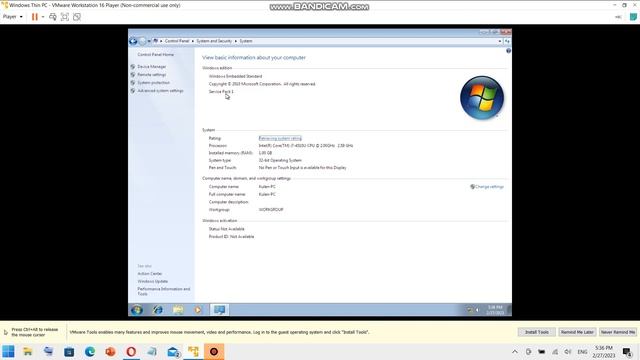Open the host Windows 11 Start button

click(8, 351)
